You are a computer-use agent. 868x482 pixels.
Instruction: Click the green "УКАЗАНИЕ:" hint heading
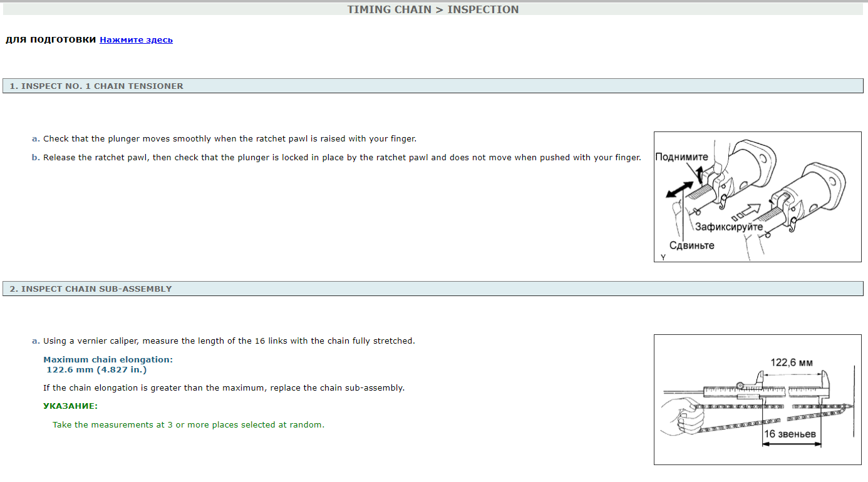pos(70,406)
